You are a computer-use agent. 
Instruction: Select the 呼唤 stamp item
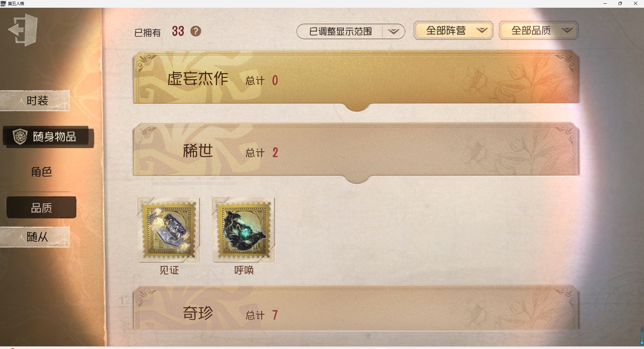[x=244, y=230]
